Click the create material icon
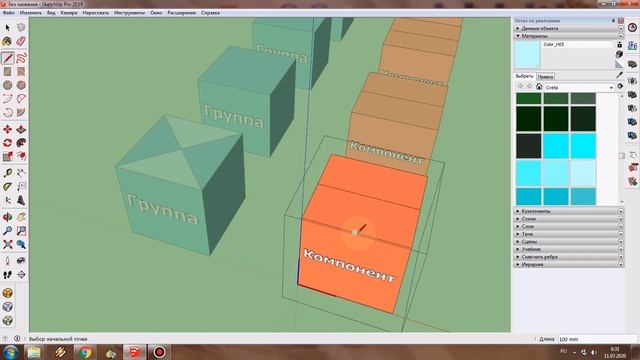The image size is (640, 360). [x=620, y=54]
